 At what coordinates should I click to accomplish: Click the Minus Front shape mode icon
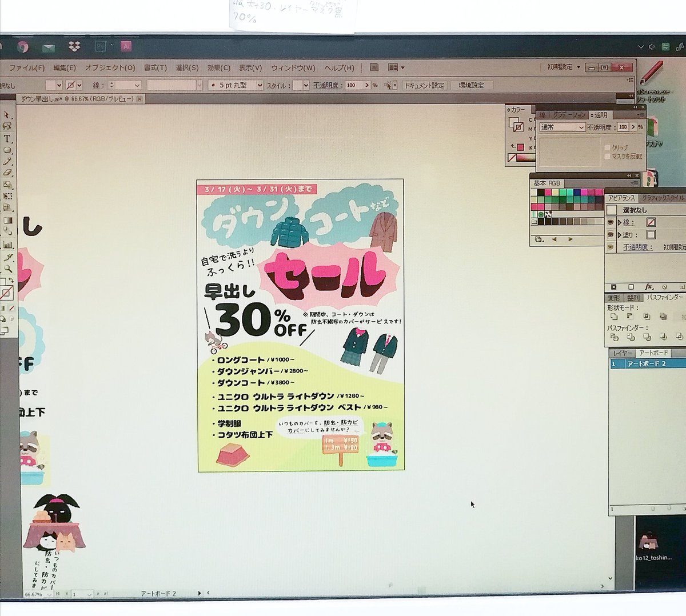tap(631, 317)
